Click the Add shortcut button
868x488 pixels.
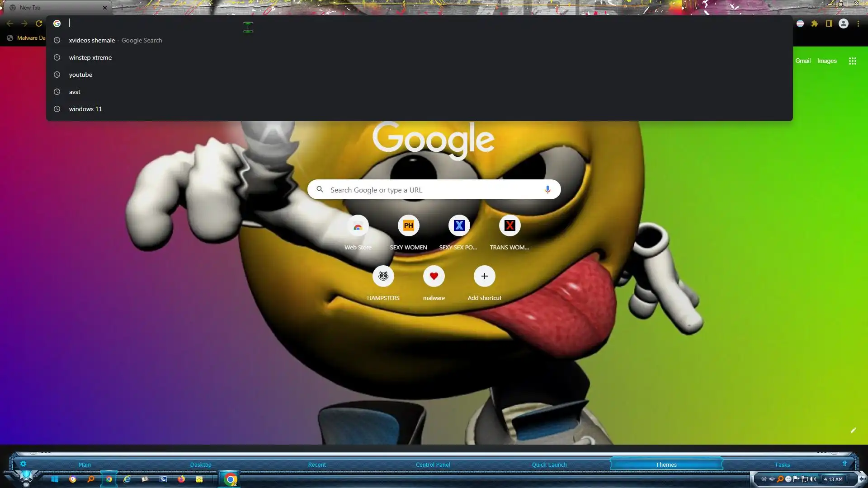point(484,276)
